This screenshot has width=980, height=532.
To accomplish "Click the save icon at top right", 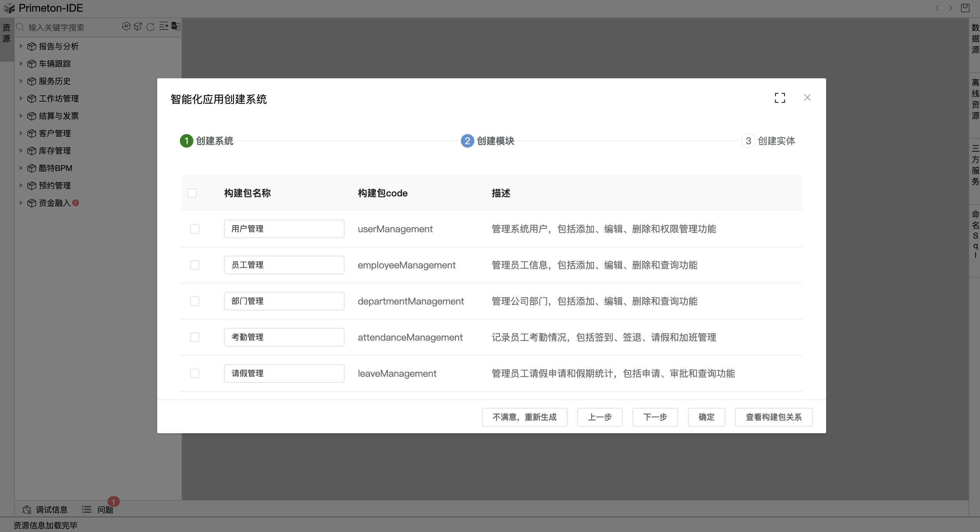I will point(965,8).
